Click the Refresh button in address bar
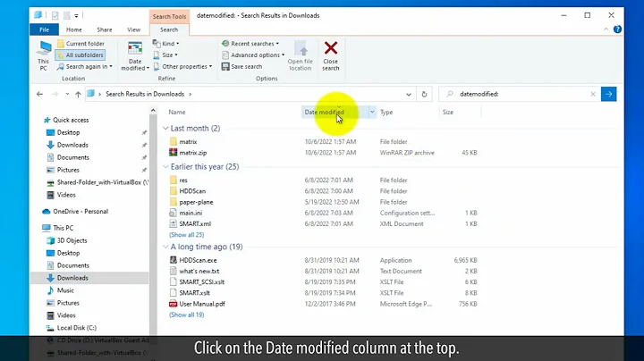The image size is (644, 361). tap(424, 95)
